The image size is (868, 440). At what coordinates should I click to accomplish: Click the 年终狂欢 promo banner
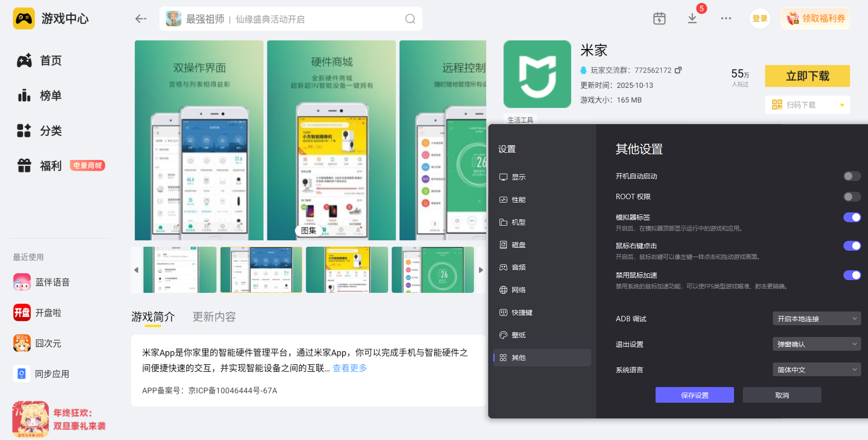click(59, 419)
